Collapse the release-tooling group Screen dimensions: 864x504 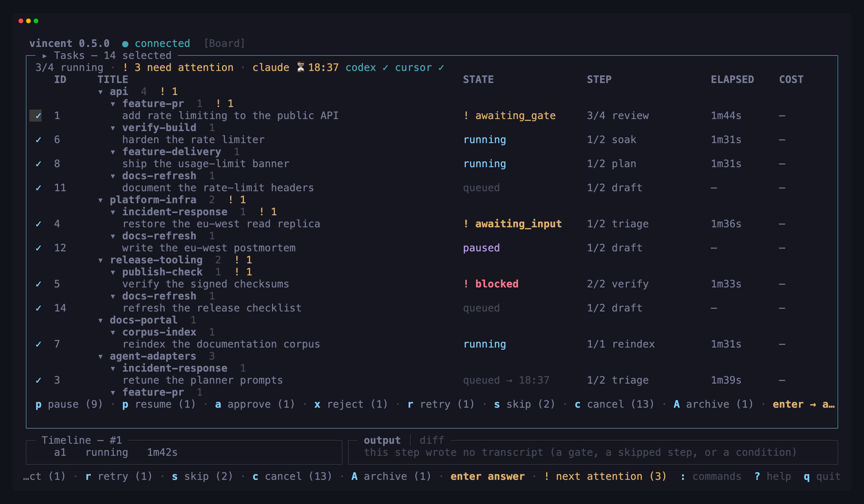100,261
